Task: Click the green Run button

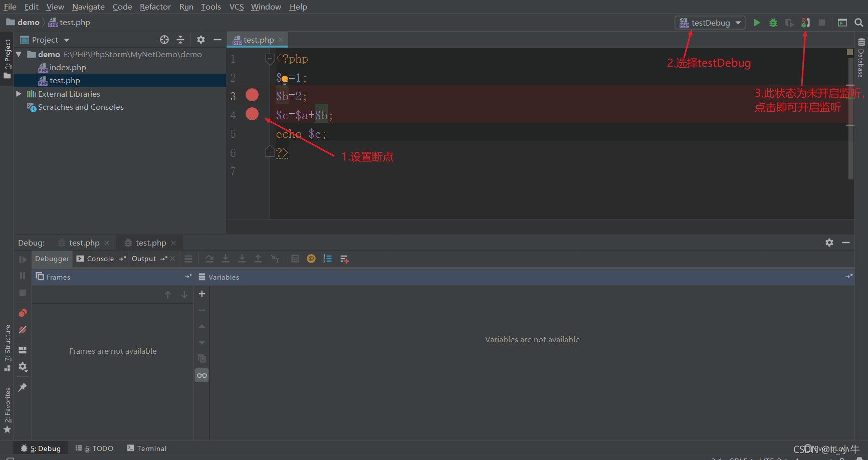Action: (757, 23)
